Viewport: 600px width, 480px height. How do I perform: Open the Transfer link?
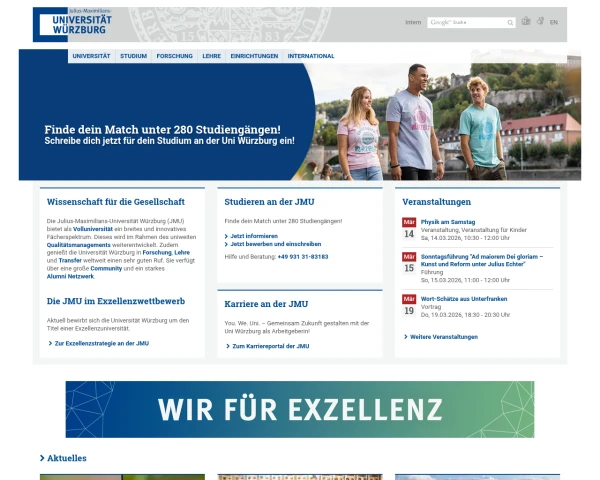[70, 261]
